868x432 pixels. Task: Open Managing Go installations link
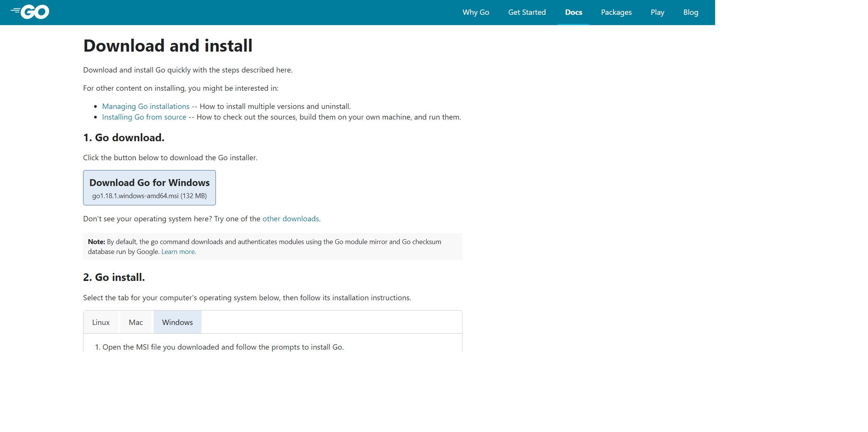click(x=146, y=106)
